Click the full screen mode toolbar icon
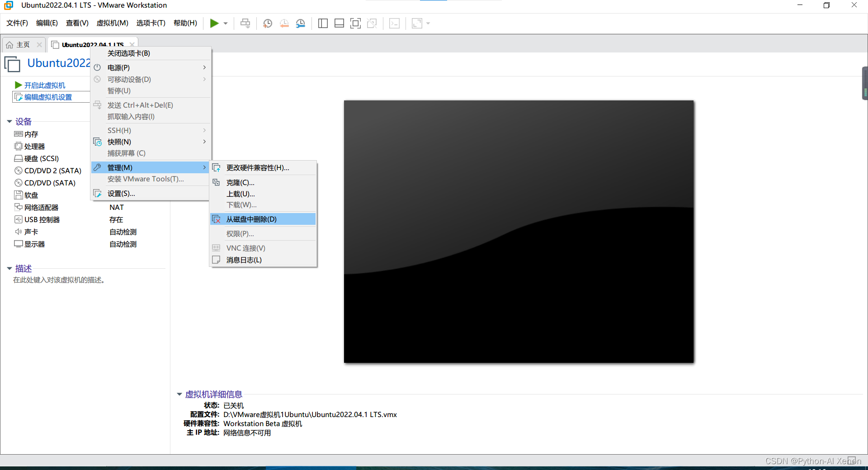The image size is (868, 470). coord(355,23)
